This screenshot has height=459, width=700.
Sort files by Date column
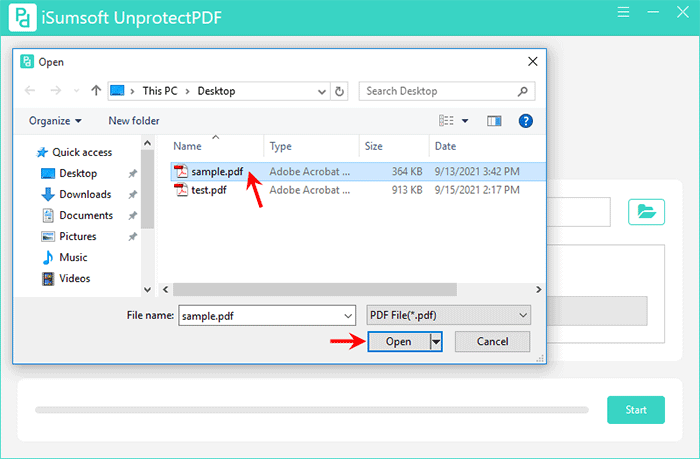446,146
